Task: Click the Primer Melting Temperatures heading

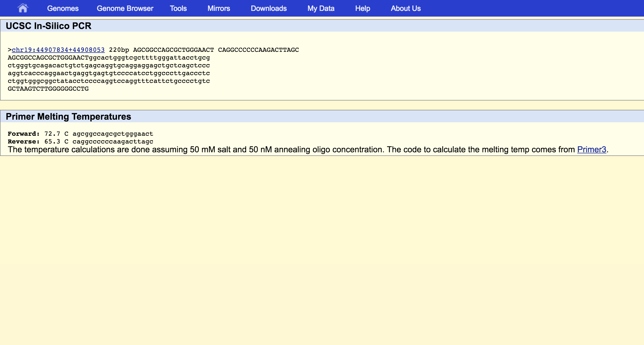Action: (68, 117)
